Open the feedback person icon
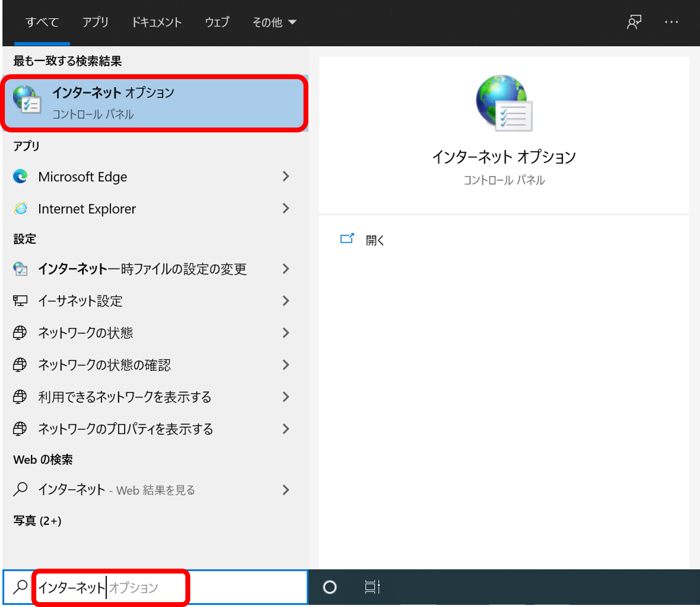The width and height of the screenshot is (700, 607). pos(634,22)
